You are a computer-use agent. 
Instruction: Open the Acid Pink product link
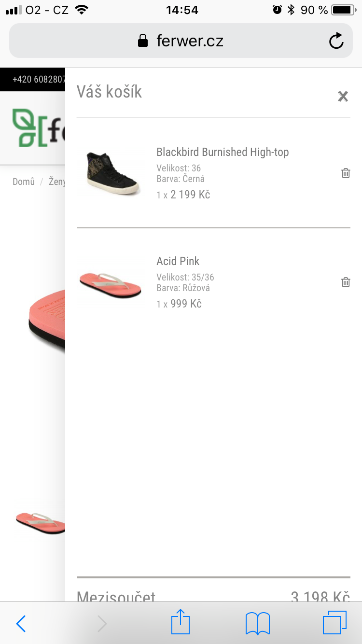click(178, 261)
